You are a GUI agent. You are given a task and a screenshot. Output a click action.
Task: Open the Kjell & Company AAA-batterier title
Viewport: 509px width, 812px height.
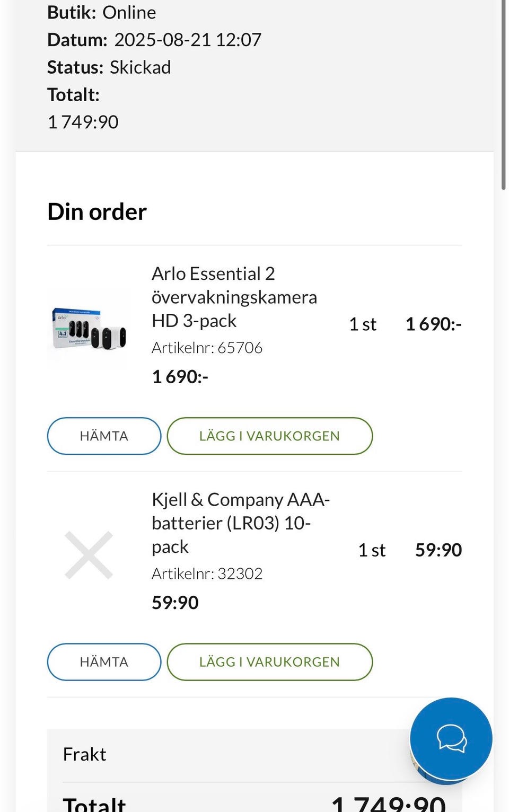[x=240, y=523]
